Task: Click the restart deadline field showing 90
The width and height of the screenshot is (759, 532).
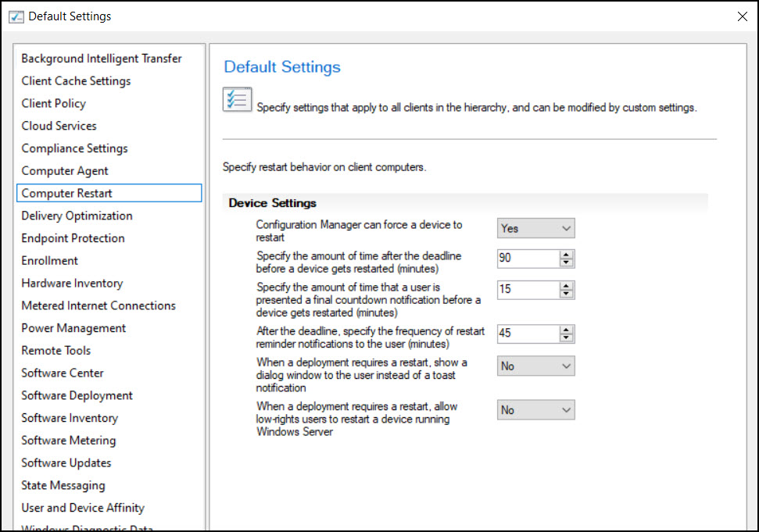Action: point(528,259)
